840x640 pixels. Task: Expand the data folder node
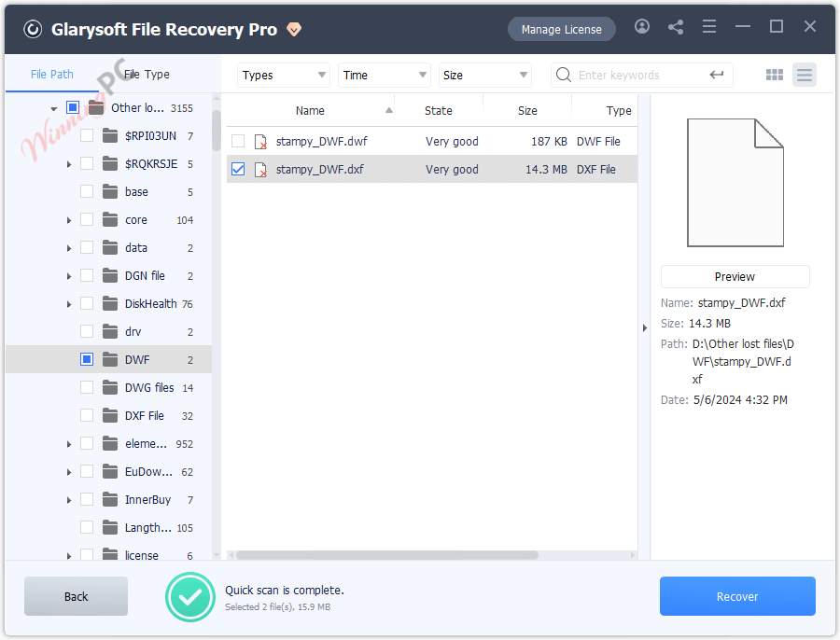tap(68, 248)
